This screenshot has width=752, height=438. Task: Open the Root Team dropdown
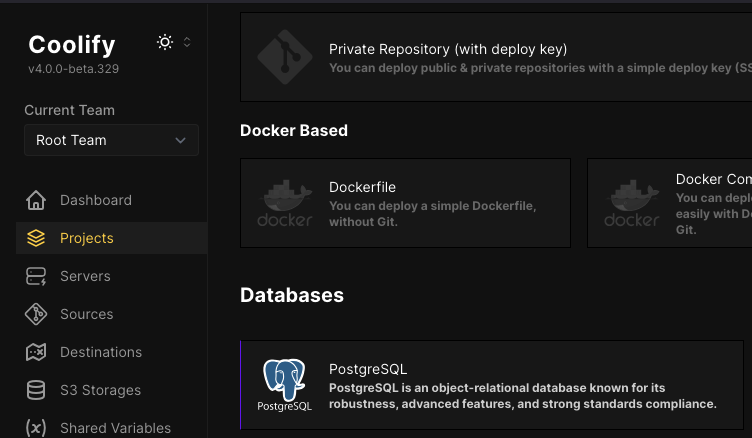[x=111, y=140]
